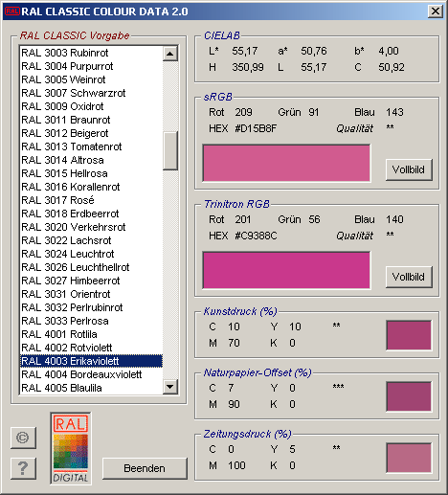Click the Naturpapier-Offset magenta value 90
Viewport: 448px width, 495px height.
(x=234, y=404)
